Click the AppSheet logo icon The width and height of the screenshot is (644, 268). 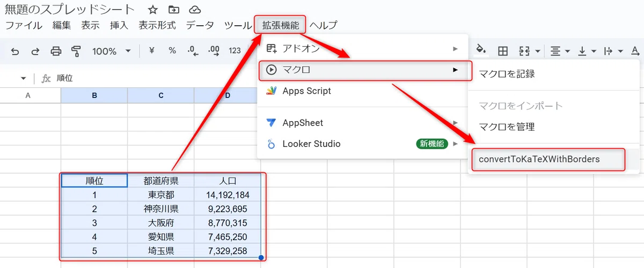[272, 123]
